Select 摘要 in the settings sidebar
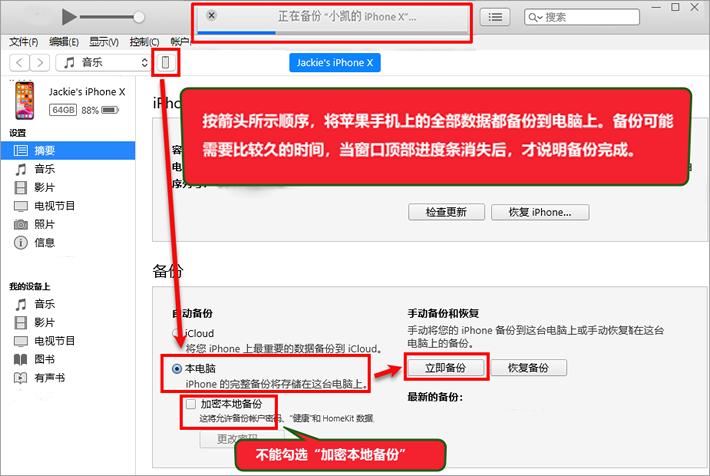The height and width of the screenshot is (476, 710). tap(68, 150)
